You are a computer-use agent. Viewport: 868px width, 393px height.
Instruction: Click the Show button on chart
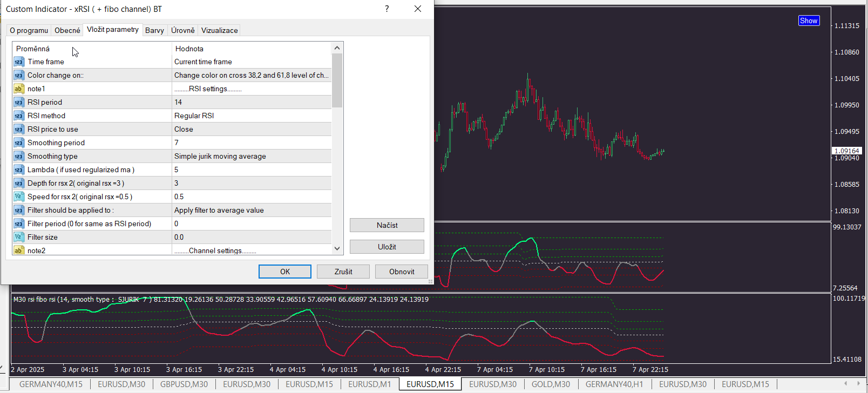point(808,21)
